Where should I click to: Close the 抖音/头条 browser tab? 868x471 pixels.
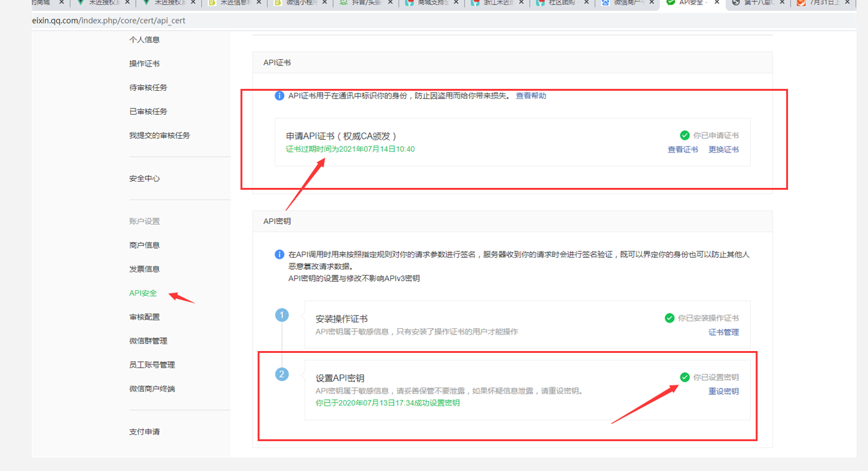pyautogui.click(x=390, y=3)
